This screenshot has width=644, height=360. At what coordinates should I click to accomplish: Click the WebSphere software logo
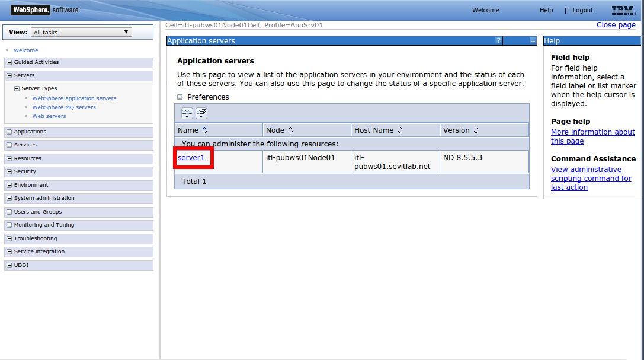45,10
